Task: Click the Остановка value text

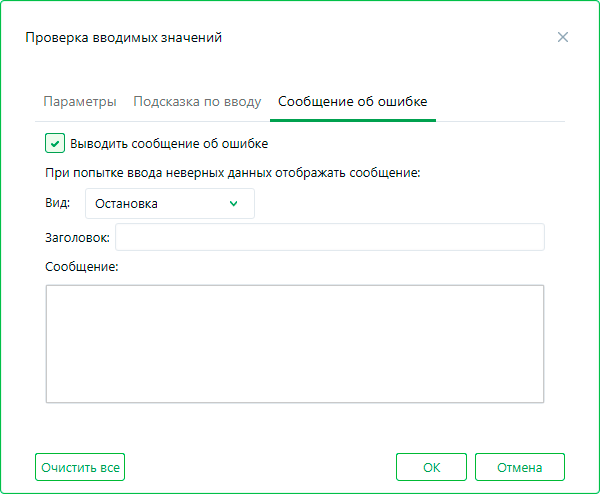Action: pyautogui.click(x=126, y=204)
